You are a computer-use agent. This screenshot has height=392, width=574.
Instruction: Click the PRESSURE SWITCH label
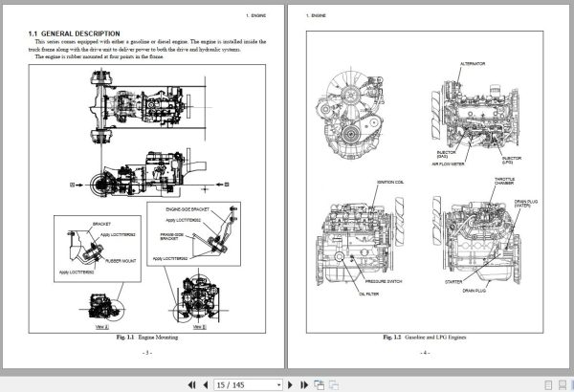pos(384,281)
